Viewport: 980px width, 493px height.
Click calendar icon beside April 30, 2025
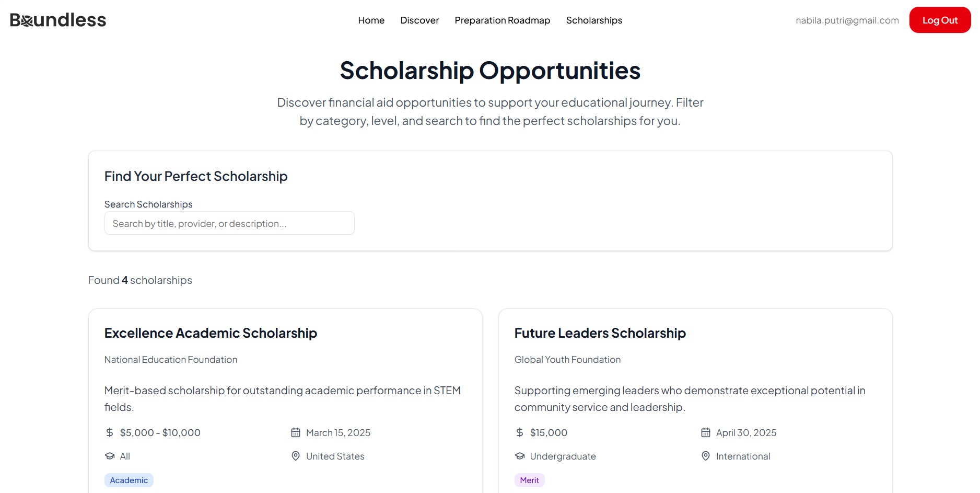coord(706,432)
